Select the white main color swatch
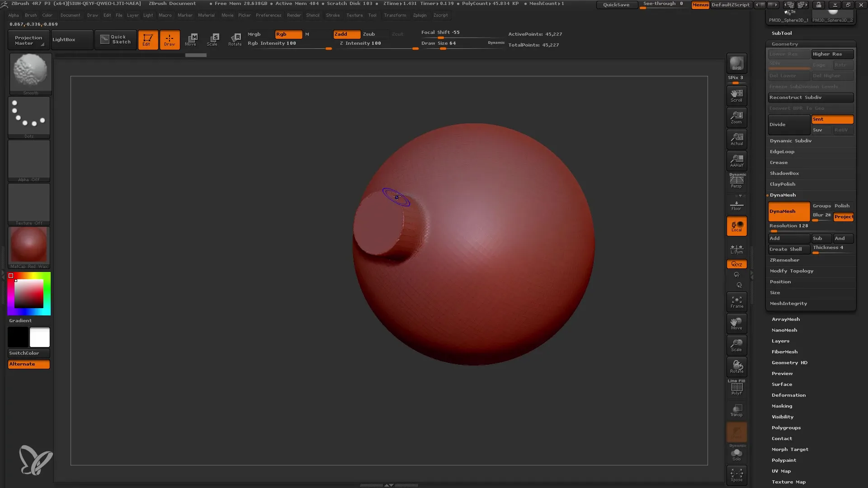This screenshot has height=488, width=868. coord(40,337)
